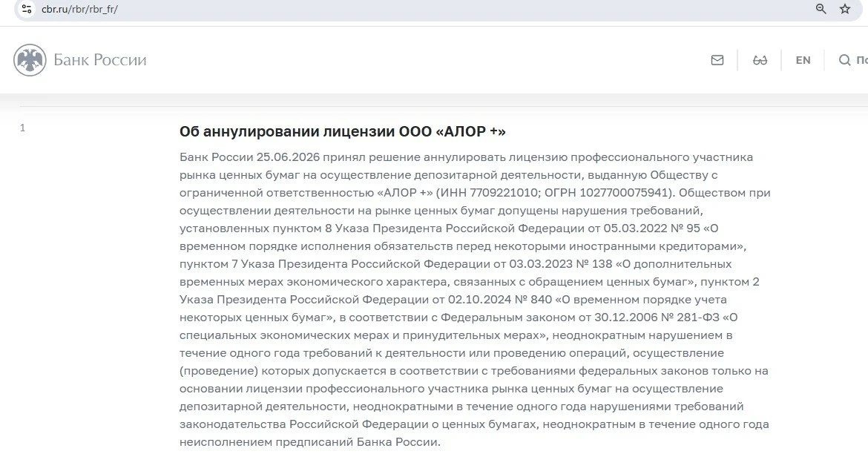Click the Bank of Russia eagle emblem logo
The height and width of the screenshot is (454, 868).
[30, 60]
